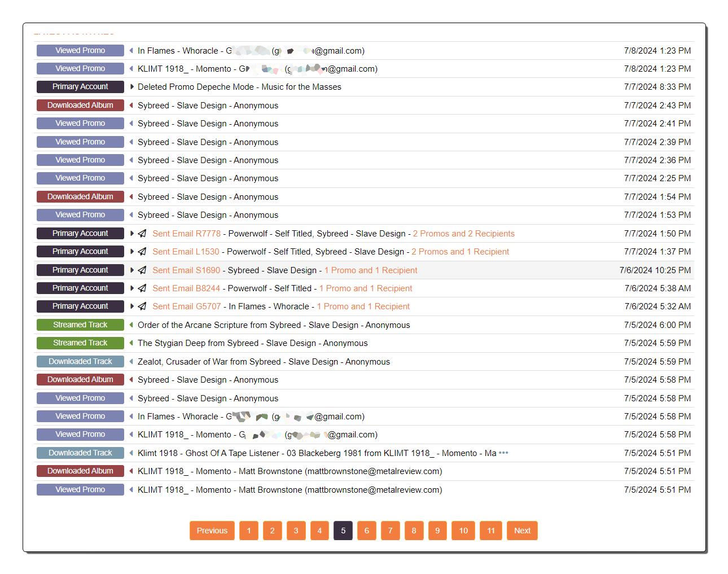Click Downloaded Track badge on Zealot row
The width and height of the screenshot is (728, 574).
tap(80, 362)
